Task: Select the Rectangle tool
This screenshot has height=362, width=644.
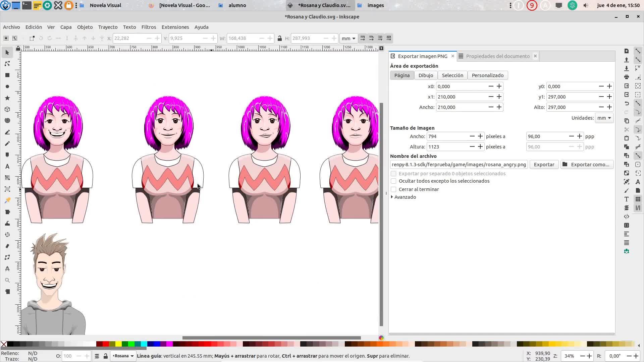Action: click(x=7, y=75)
